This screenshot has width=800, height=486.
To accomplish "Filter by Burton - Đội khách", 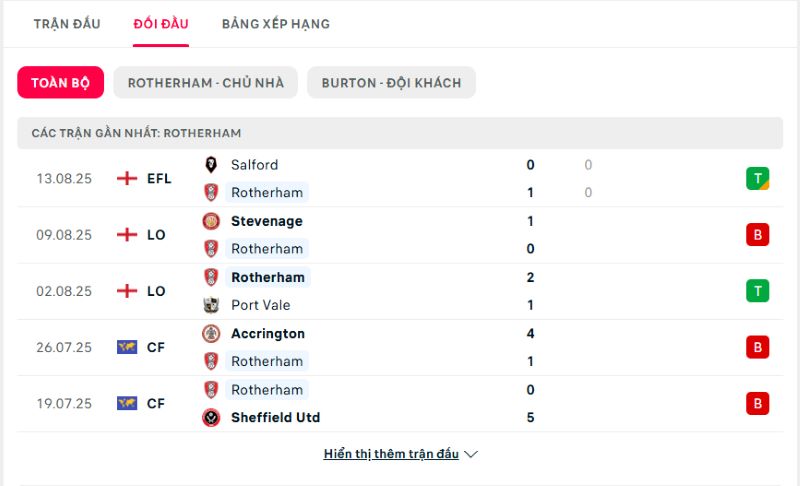I will [391, 83].
